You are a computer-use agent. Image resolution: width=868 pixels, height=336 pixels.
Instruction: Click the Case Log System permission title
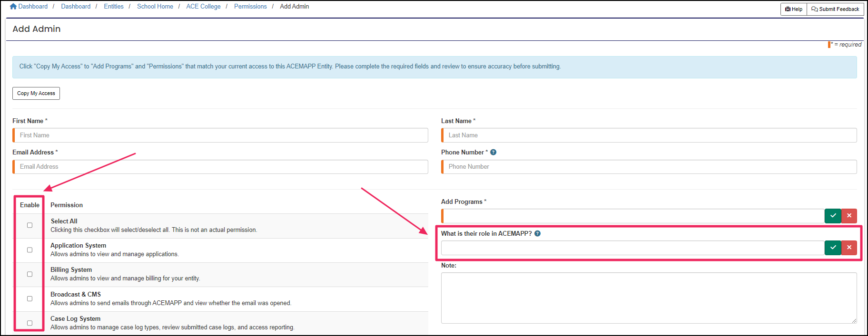click(76, 319)
